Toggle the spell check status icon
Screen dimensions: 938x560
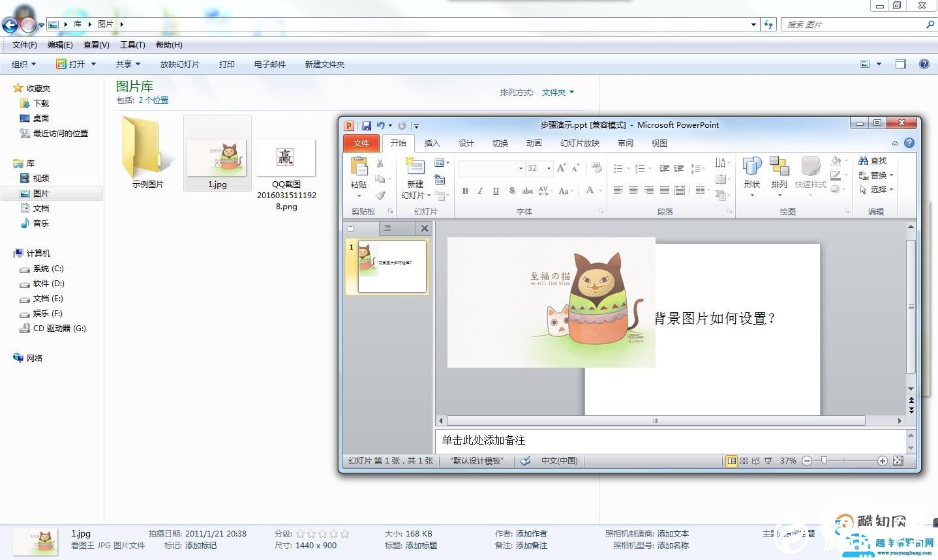point(526,461)
